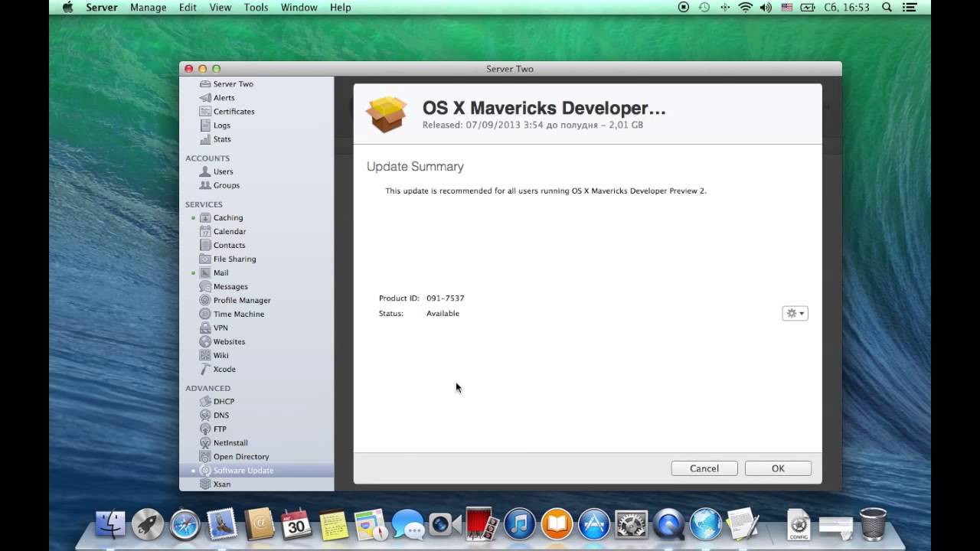This screenshot has height=551, width=980.
Task: Open Xsan under Advanced
Action: [x=214, y=484]
